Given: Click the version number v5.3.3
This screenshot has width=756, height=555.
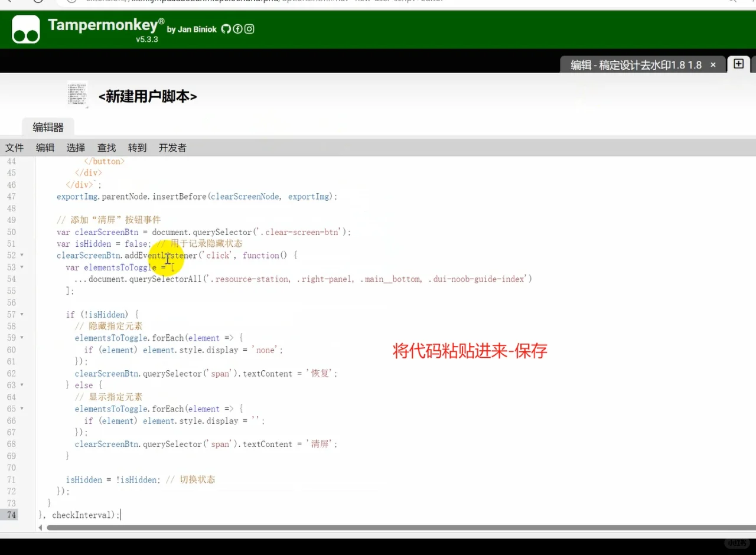Looking at the screenshot, I should (x=147, y=40).
